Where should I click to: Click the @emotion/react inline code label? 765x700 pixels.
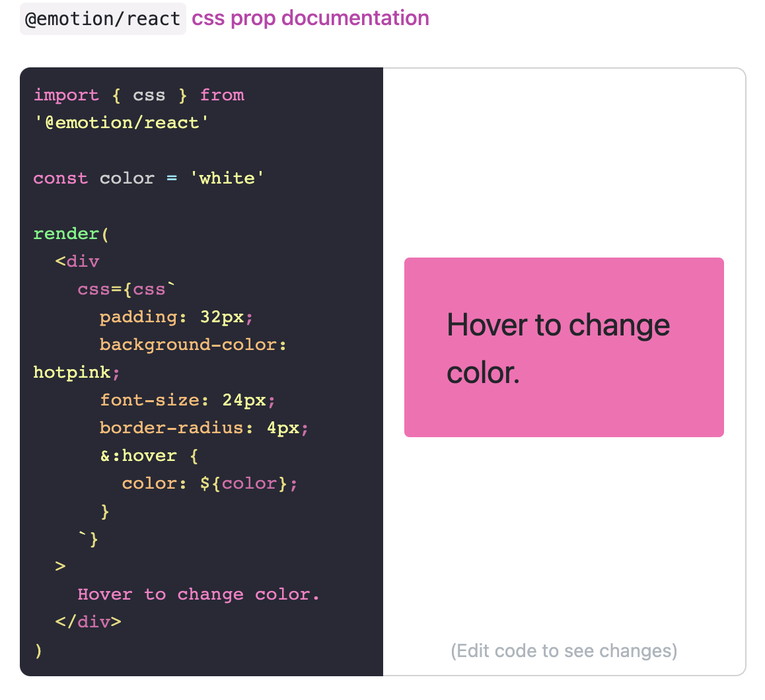[103, 18]
